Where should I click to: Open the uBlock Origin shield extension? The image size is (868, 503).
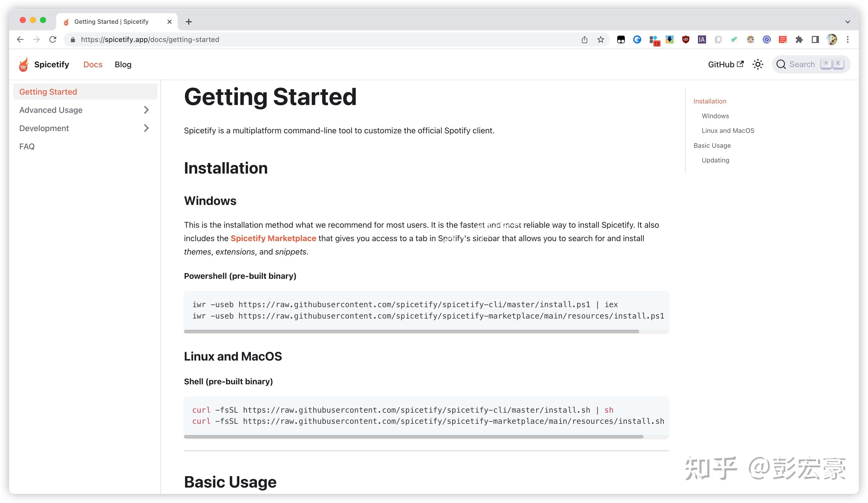(x=686, y=39)
